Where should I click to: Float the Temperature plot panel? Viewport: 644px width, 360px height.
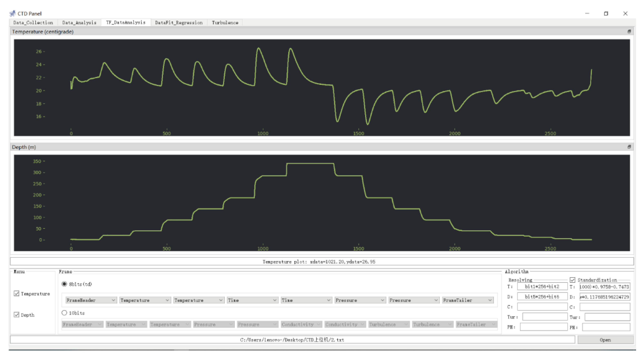(629, 31)
